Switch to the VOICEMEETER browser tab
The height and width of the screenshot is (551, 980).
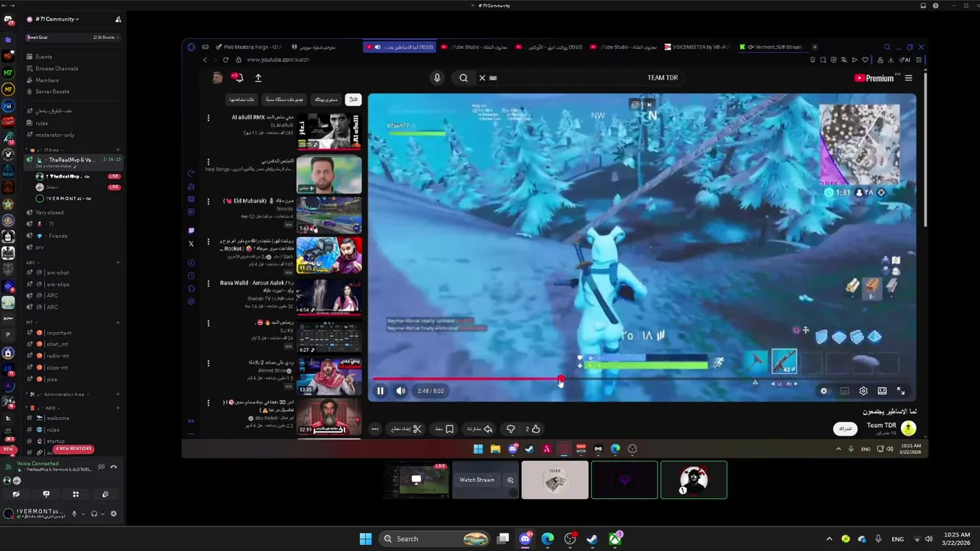tap(697, 47)
